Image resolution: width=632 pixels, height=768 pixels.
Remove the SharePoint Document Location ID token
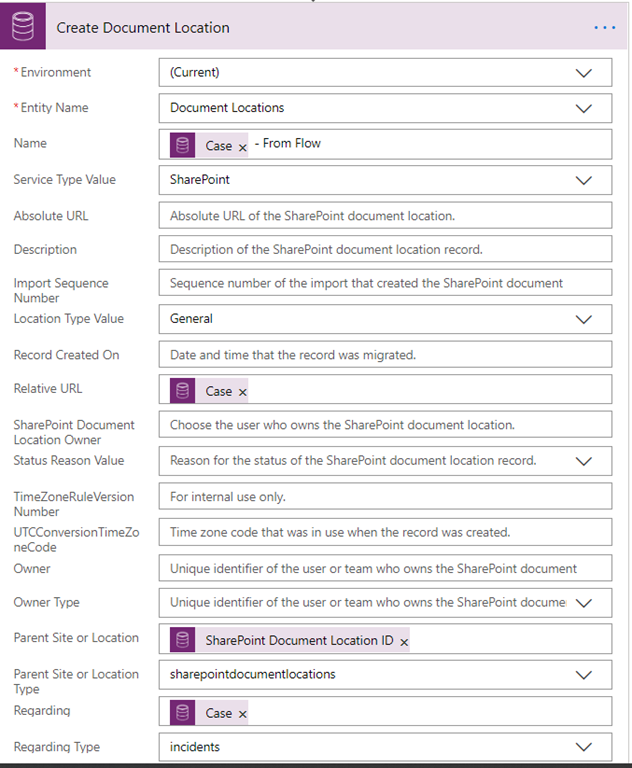(x=404, y=642)
